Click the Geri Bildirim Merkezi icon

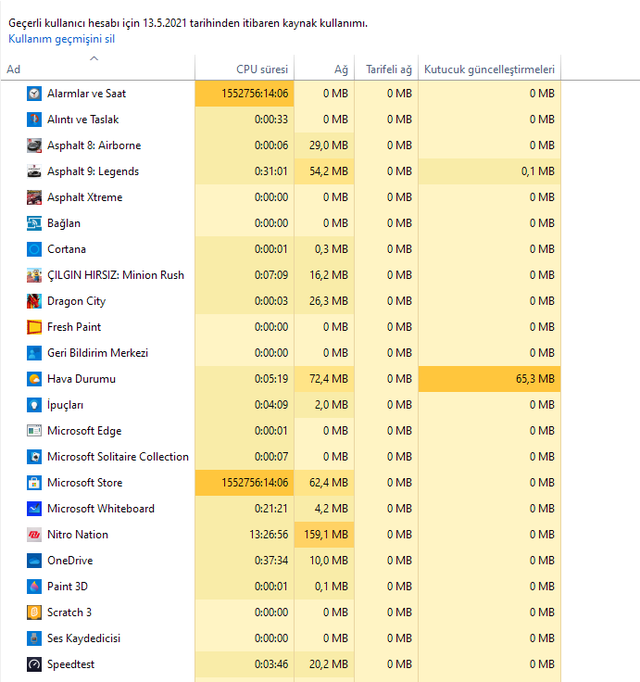click(x=34, y=353)
